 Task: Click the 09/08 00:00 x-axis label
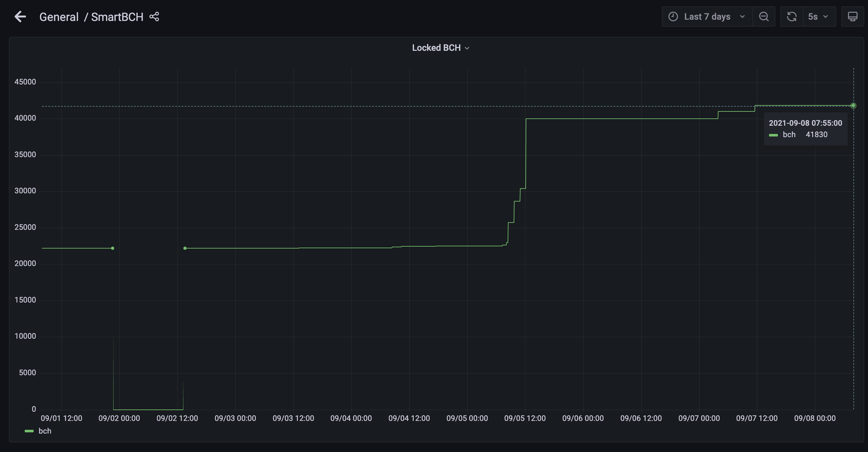tap(815, 418)
